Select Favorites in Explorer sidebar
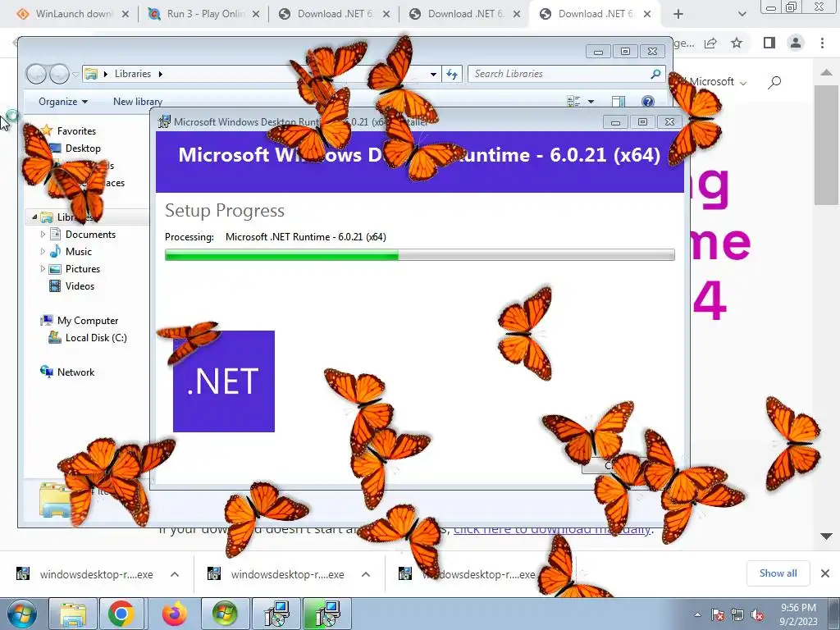Image resolution: width=840 pixels, height=630 pixels. click(76, 131)
